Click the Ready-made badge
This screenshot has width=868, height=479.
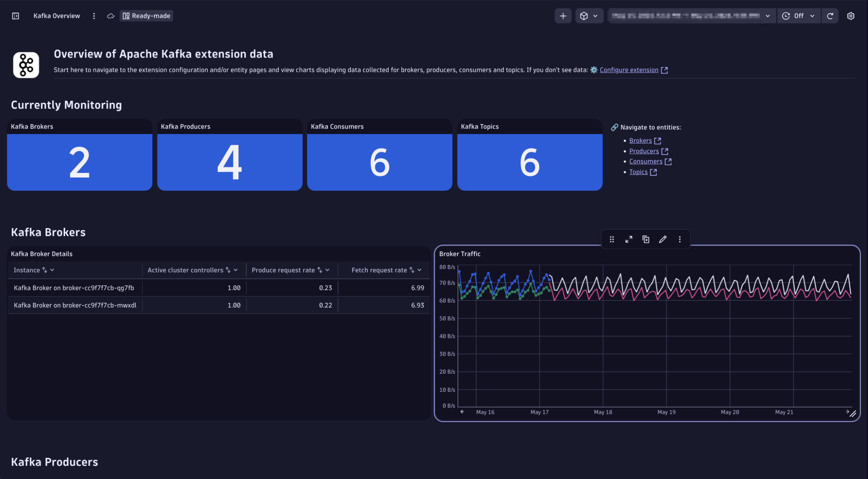click(147, 16)
